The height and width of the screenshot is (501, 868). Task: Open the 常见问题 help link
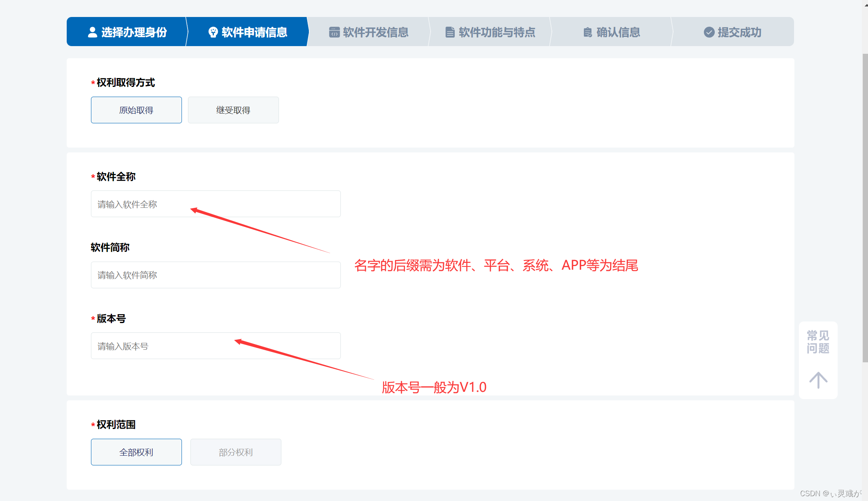(818, 342)
